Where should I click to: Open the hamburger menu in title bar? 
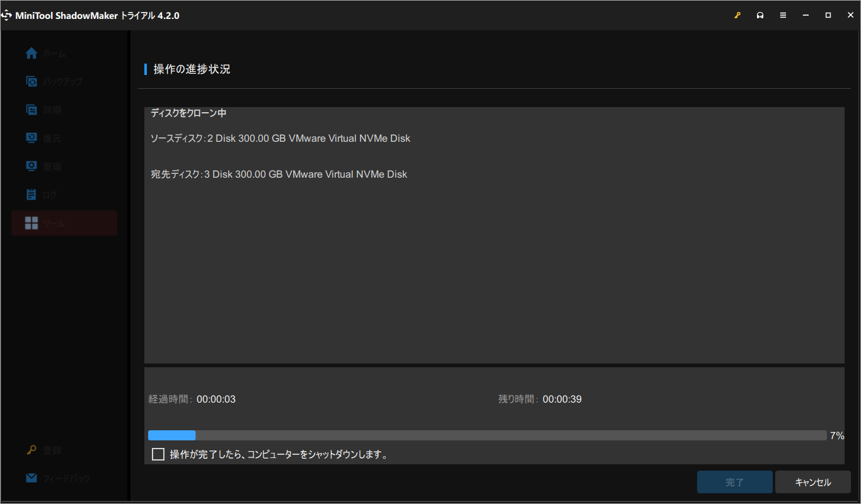point(783,15)
